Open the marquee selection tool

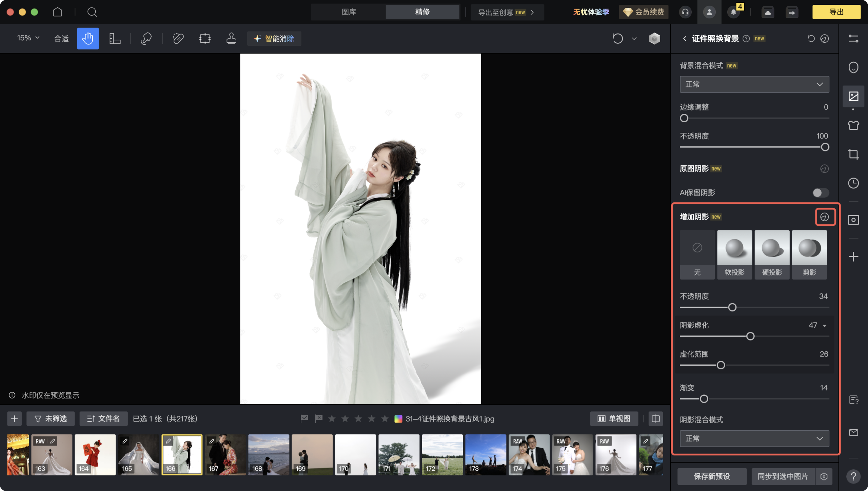pyautogui.click(x=204, y=38)
